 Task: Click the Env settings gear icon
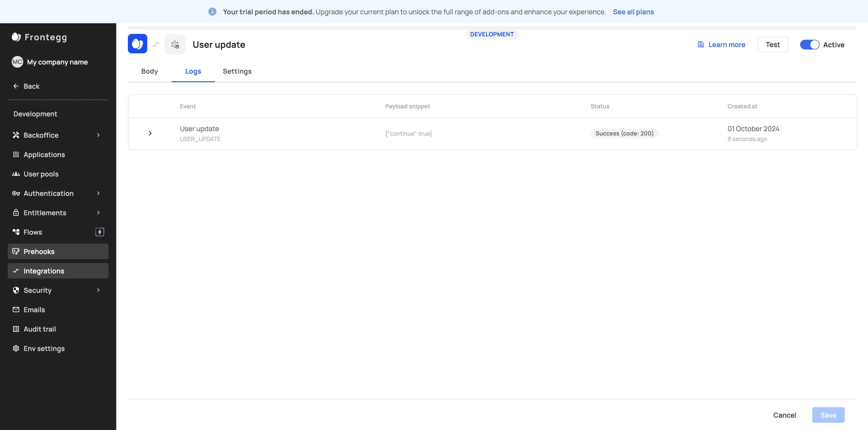[16, 348]
